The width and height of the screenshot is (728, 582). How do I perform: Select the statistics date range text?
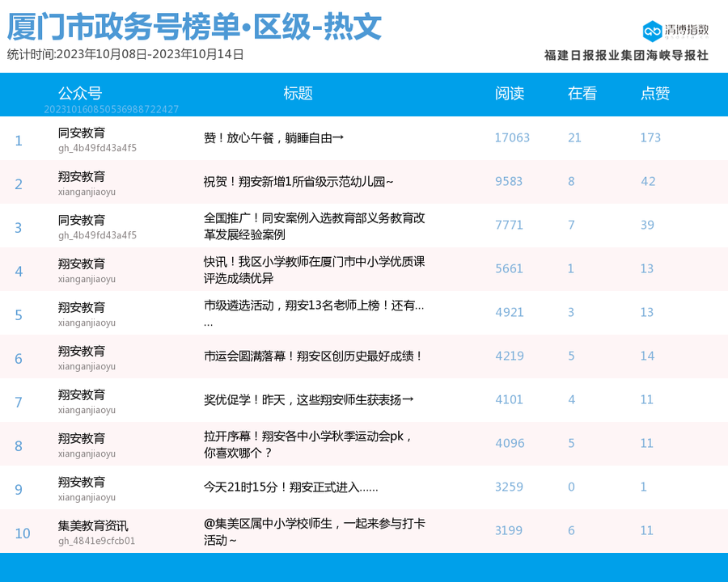point(125,54)
